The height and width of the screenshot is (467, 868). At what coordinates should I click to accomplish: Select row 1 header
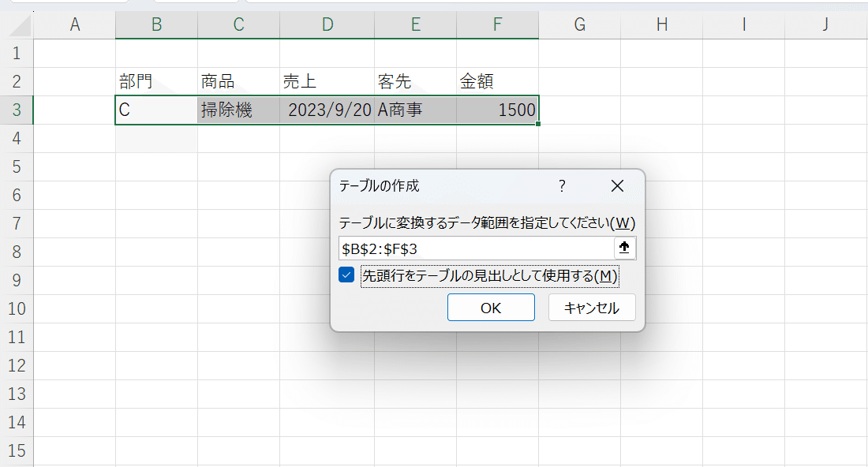[17, 54]
